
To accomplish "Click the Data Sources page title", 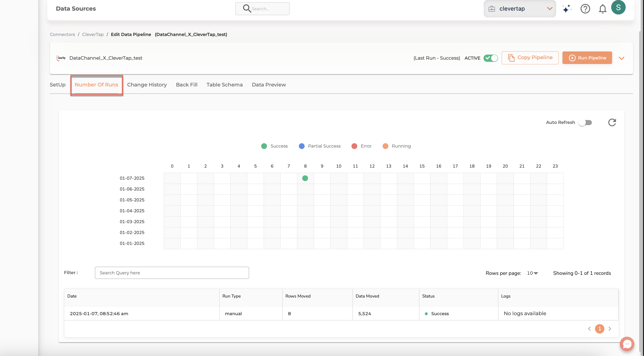I will 76,8.
